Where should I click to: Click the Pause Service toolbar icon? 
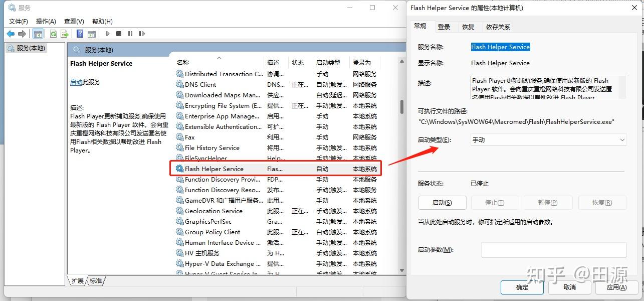[131, 34]
